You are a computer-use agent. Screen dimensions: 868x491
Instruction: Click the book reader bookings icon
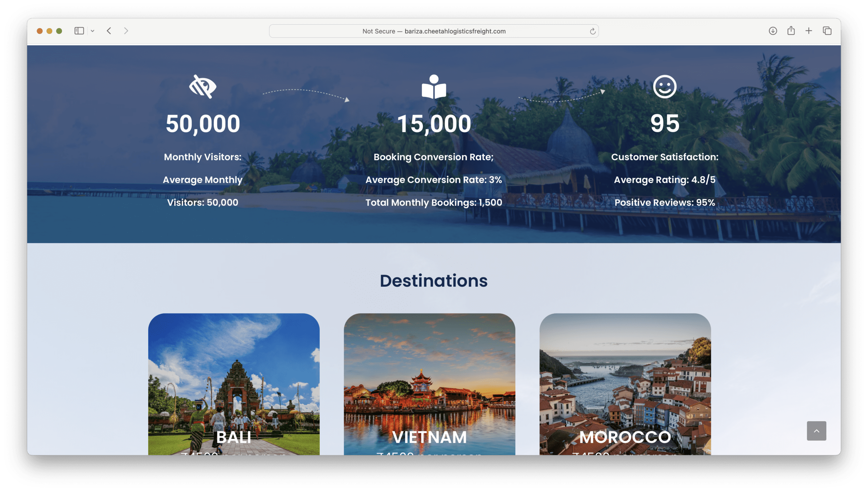[x=434, y=87]
